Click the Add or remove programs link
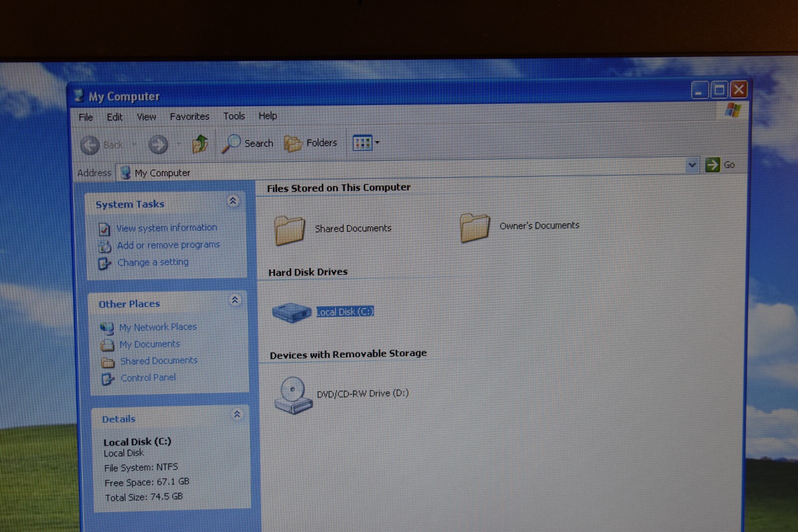The height and width of the screenshot is (532, 798). [169, 245]
